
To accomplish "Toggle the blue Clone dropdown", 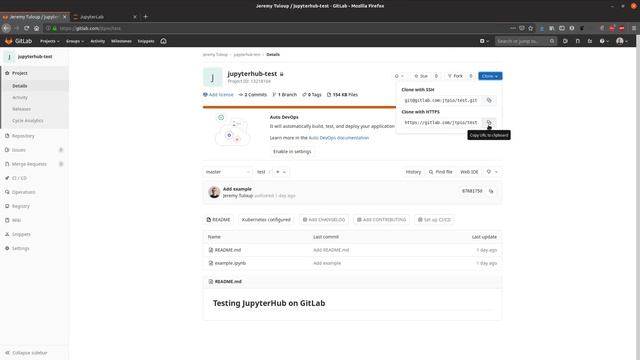I will (490, 76).
